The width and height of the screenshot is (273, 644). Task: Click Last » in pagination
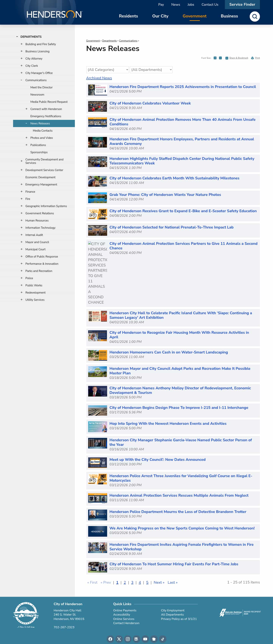[x=173, y=582]
